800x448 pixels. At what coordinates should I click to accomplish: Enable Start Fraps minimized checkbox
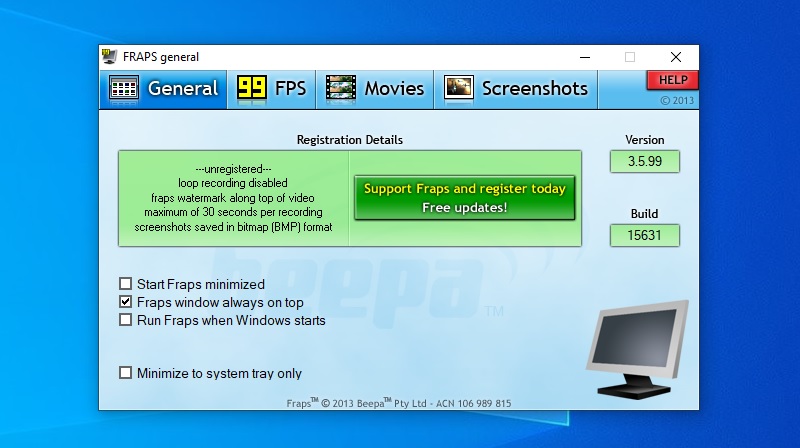[126, 283]
